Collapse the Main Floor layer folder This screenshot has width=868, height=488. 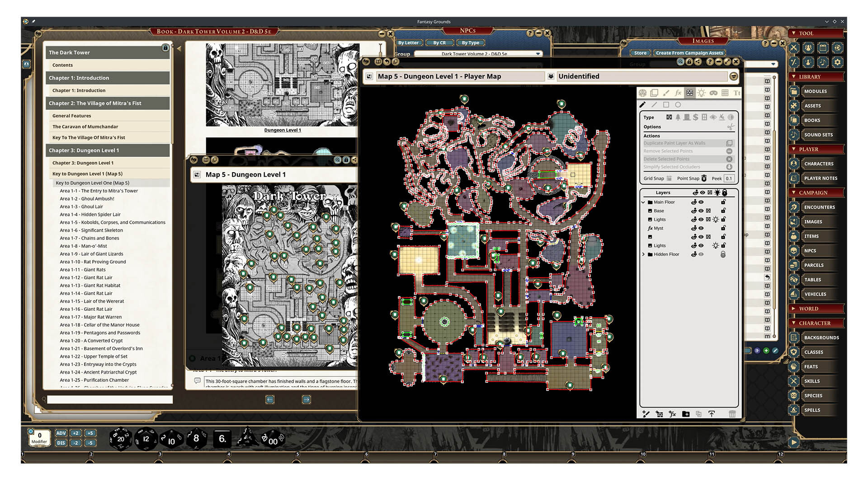click(x=643, y=202)
